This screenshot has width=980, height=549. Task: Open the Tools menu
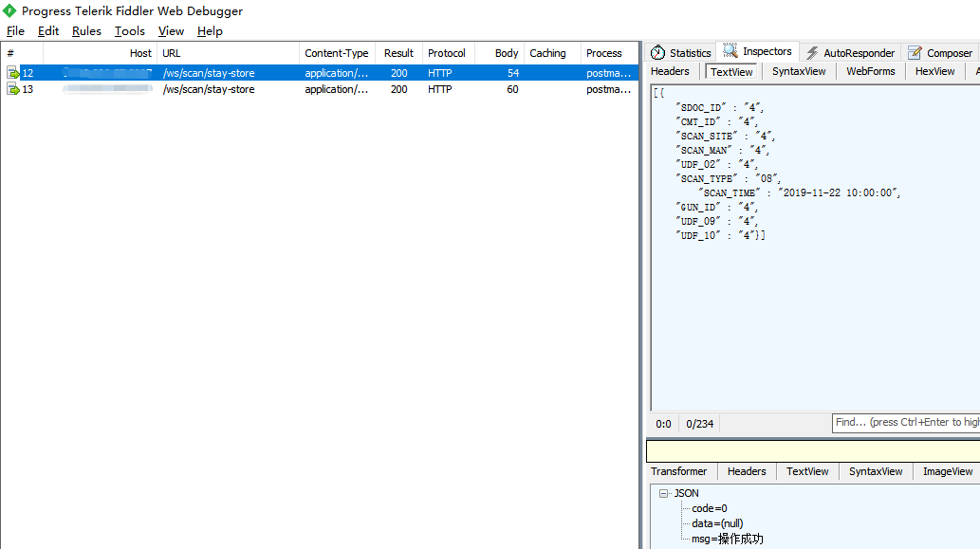(129, 30)
